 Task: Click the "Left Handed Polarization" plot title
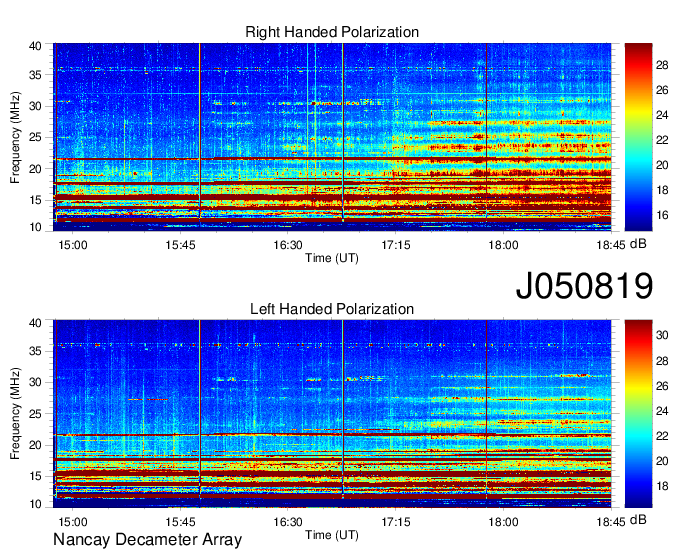332,309
